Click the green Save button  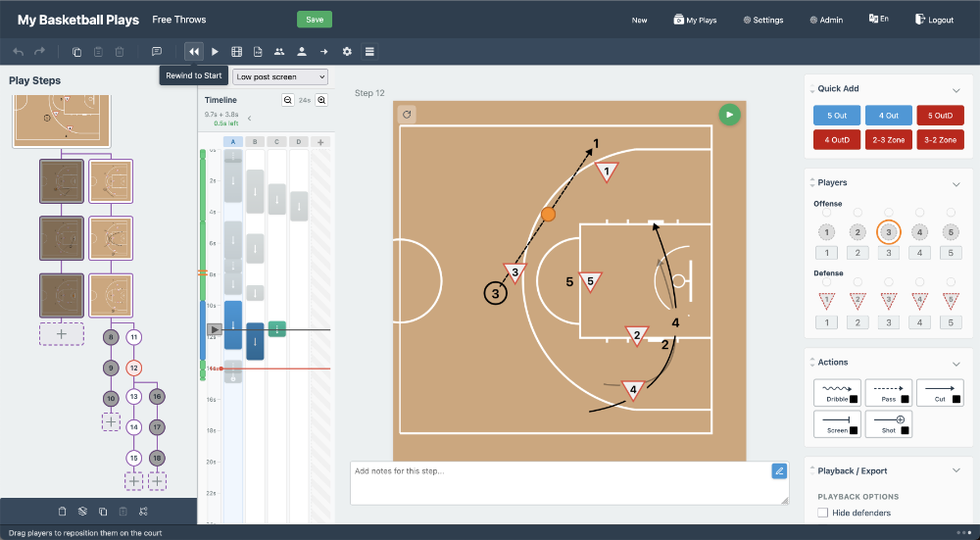315,20
